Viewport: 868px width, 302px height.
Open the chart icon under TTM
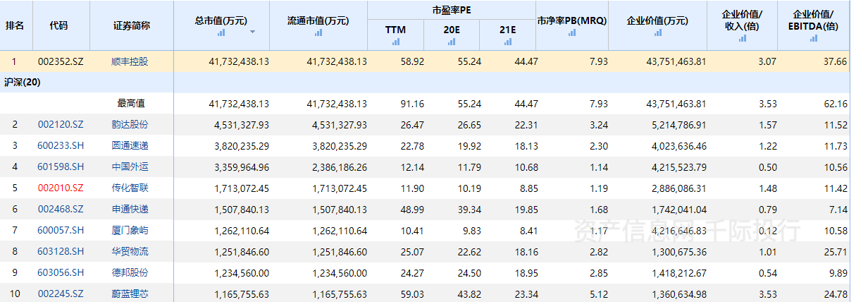coord(395,42)
